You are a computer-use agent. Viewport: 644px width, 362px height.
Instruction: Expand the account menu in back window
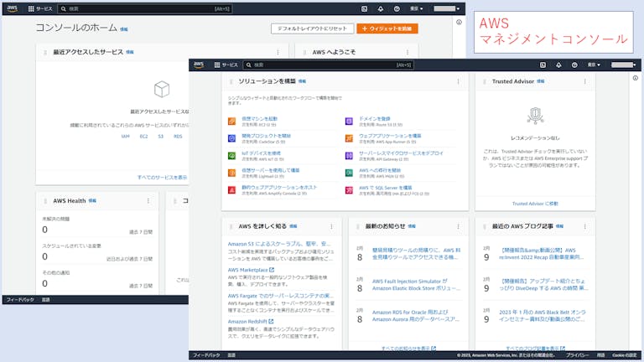[x=447, y=8]
